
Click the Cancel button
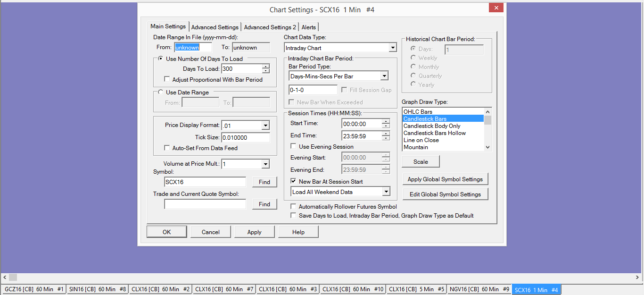pyautogui.click(x=211, y=232)
